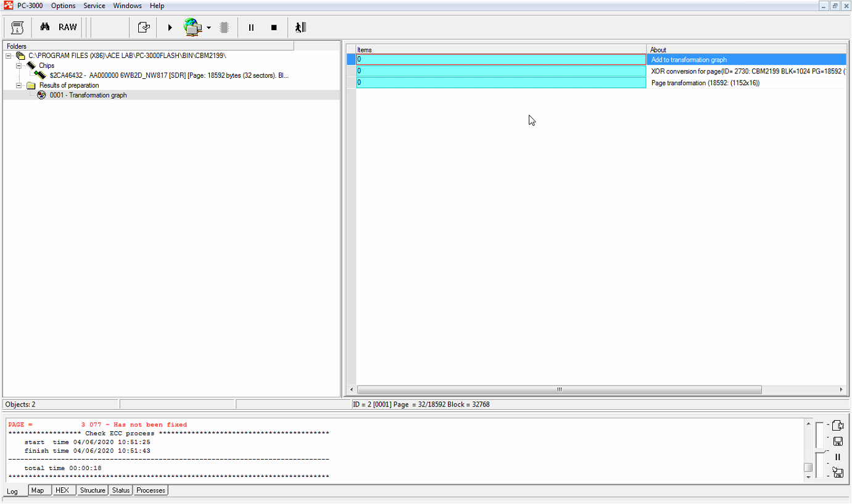Click the running man exit icon
852x504 pixels.
300,27
